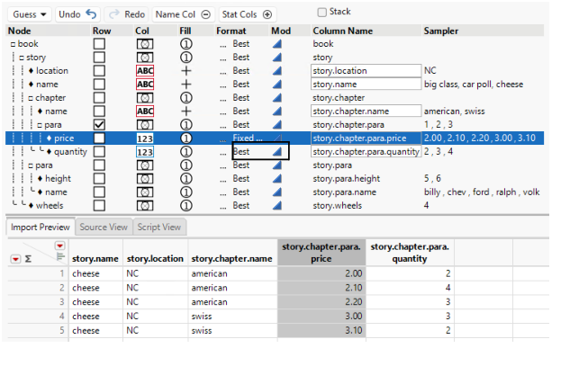Click 123 Col icon for price
The image size is (588, 384).
click(145, 138)
